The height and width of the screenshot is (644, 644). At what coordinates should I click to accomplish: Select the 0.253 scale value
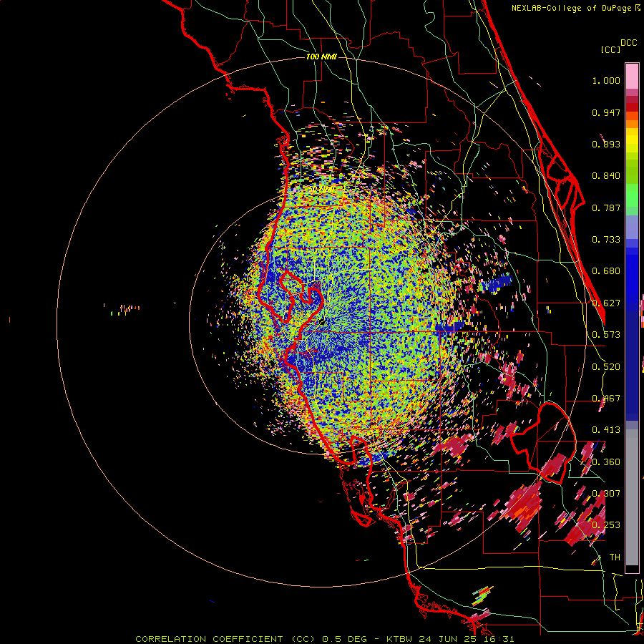point(606,525)
